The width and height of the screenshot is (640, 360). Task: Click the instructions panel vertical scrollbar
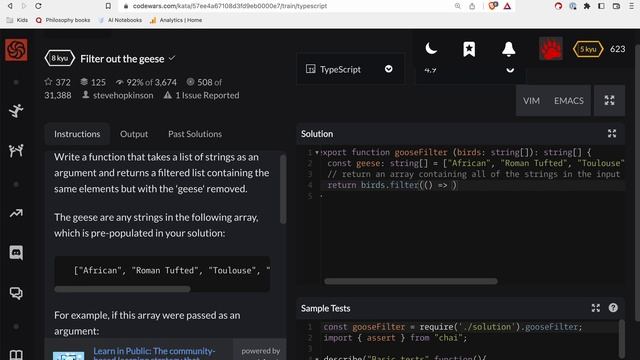[283, 189]
